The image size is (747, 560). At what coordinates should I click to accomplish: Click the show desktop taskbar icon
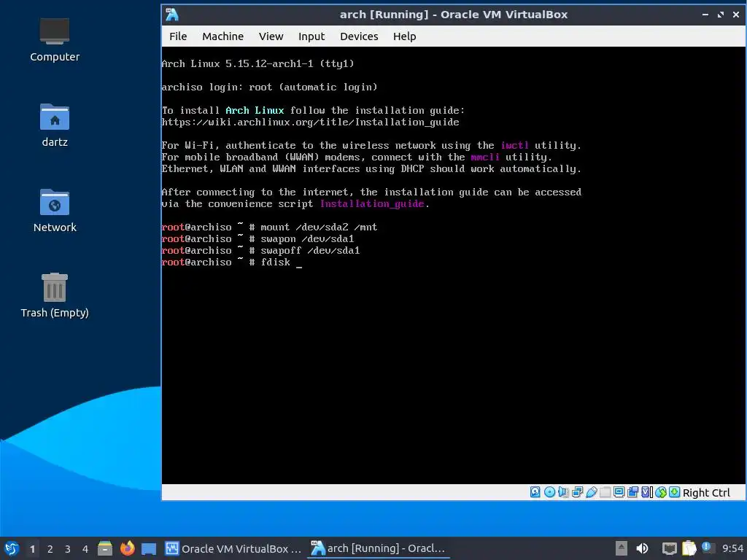pyautogui.click(x=149, y=548)
